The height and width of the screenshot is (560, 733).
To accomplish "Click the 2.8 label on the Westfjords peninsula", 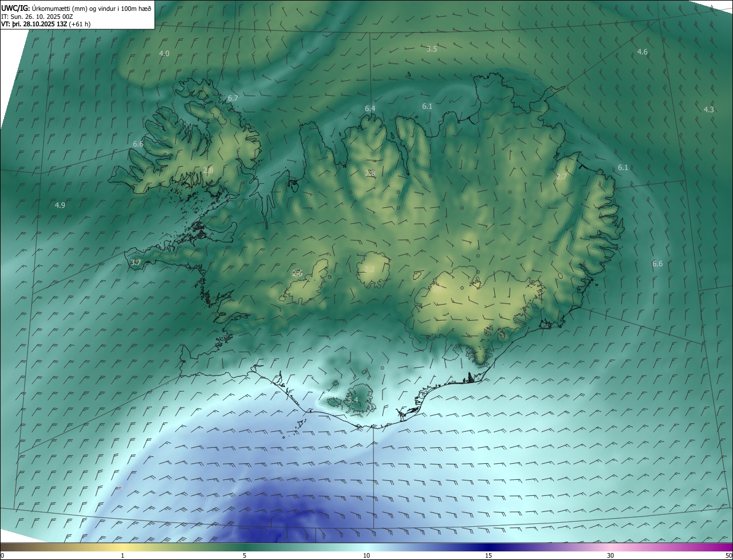I will pyautogui.click(x=208, y=170).
